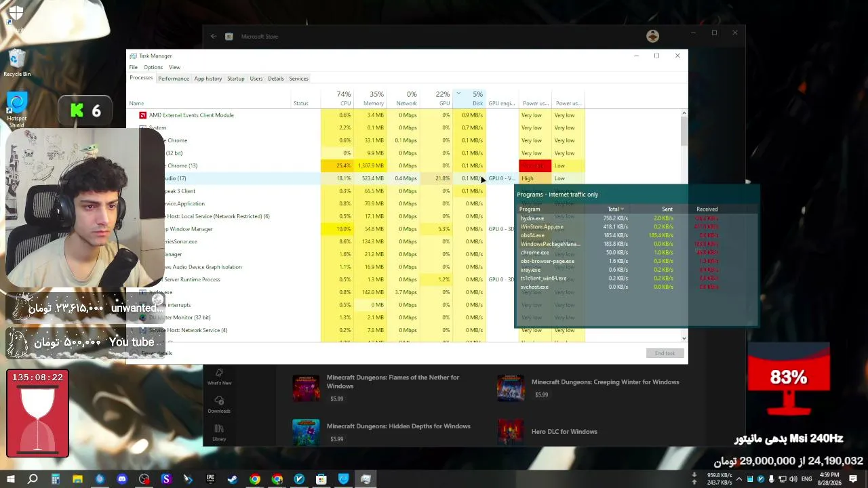Switch to the Startup tab
Viewport: 868px width, 488px height.
pos(236,79)
